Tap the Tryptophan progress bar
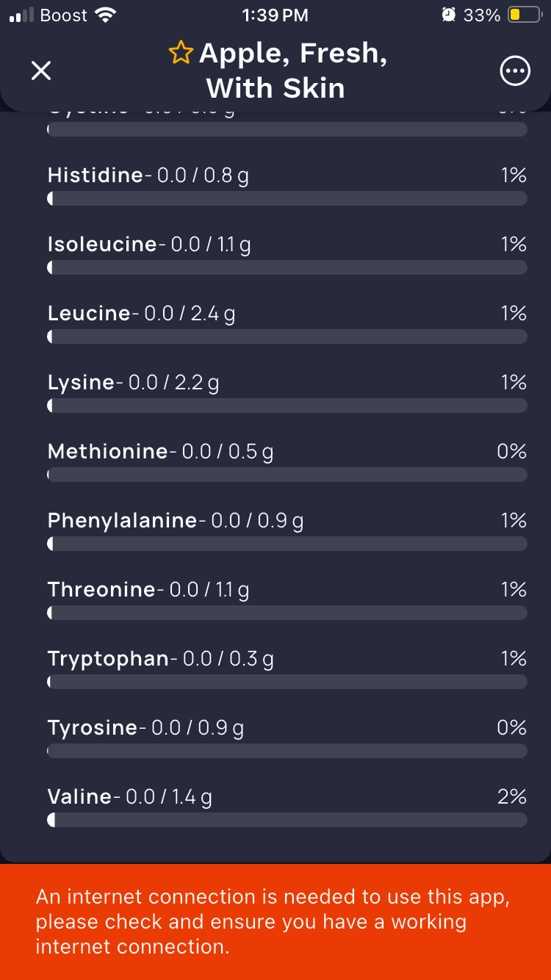The image size is (551, 980). (287, 682)
